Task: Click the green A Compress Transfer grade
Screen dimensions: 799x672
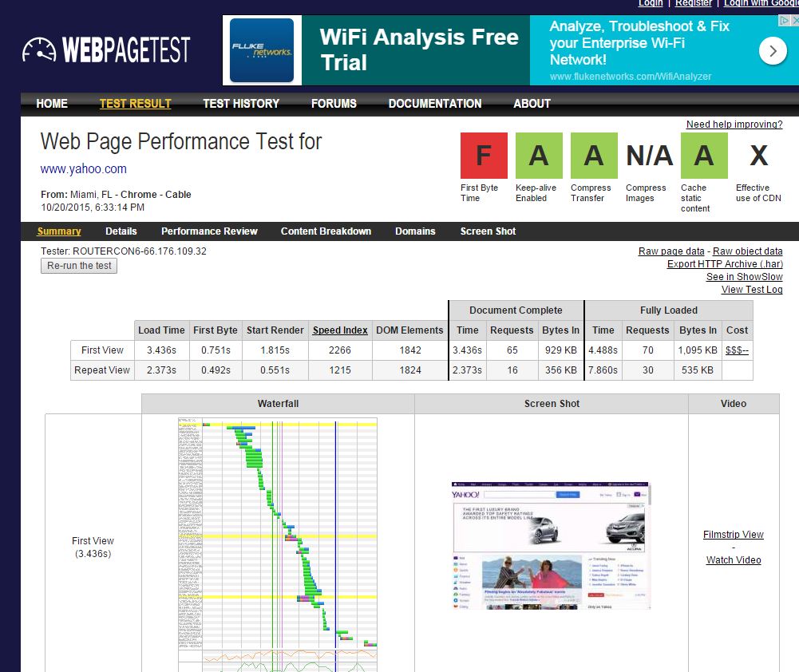Action: click(x=594, y=156)
